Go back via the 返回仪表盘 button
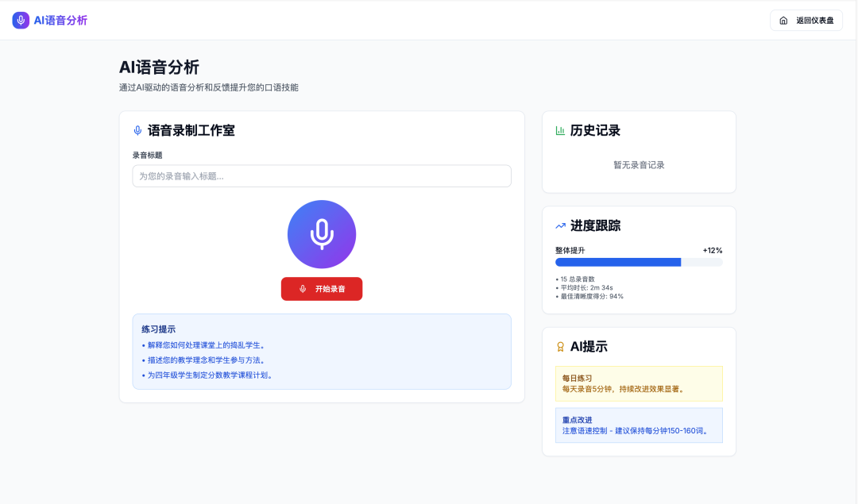 point(806,21)
